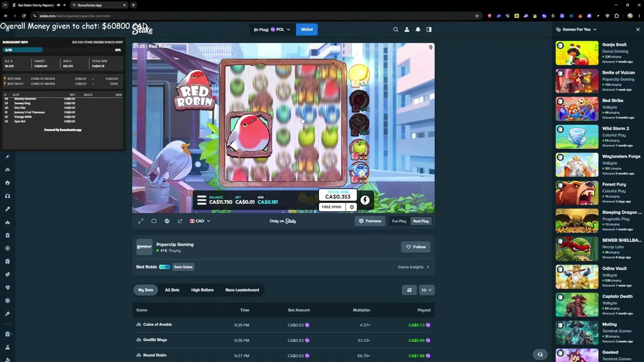Screen dimensions: 644x362
Task: Open the user profile icon
Action: coord(407,30)
